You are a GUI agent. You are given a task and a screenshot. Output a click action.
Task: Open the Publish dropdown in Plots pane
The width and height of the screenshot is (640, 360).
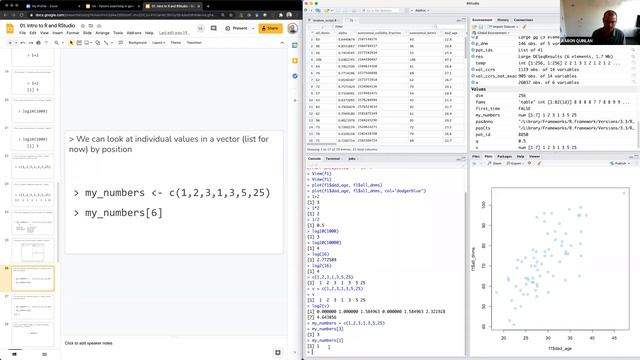[x=620, y=163]
